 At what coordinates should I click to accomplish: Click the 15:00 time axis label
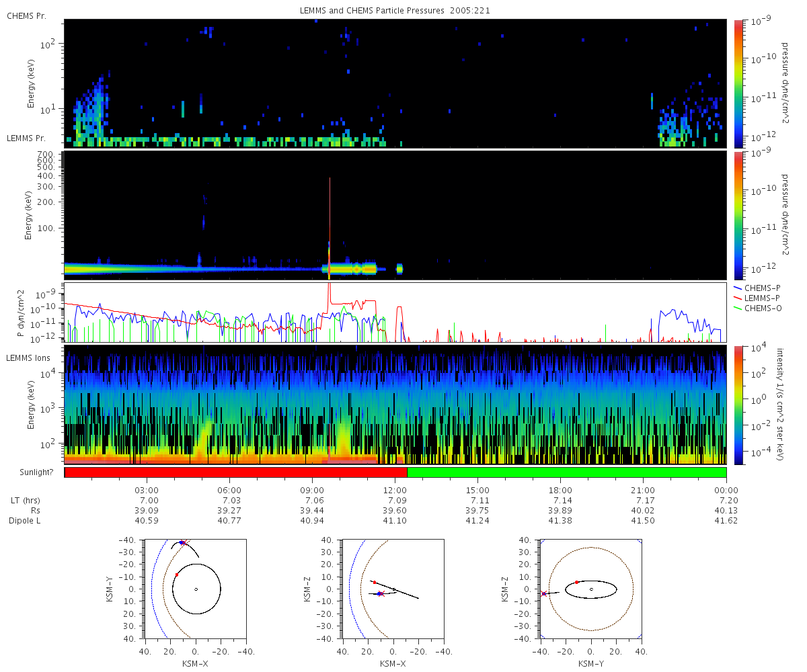click(478, 491)
